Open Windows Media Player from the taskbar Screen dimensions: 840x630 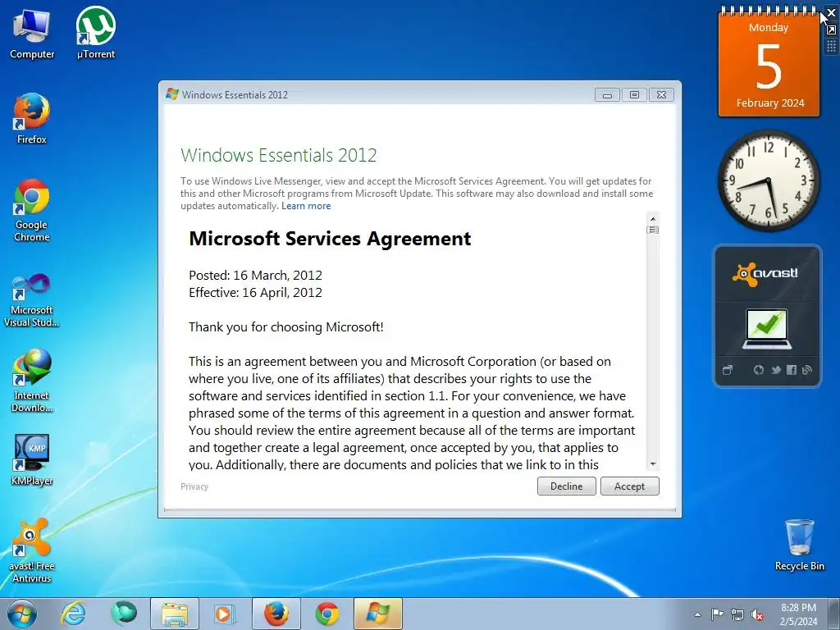[224, 614]
